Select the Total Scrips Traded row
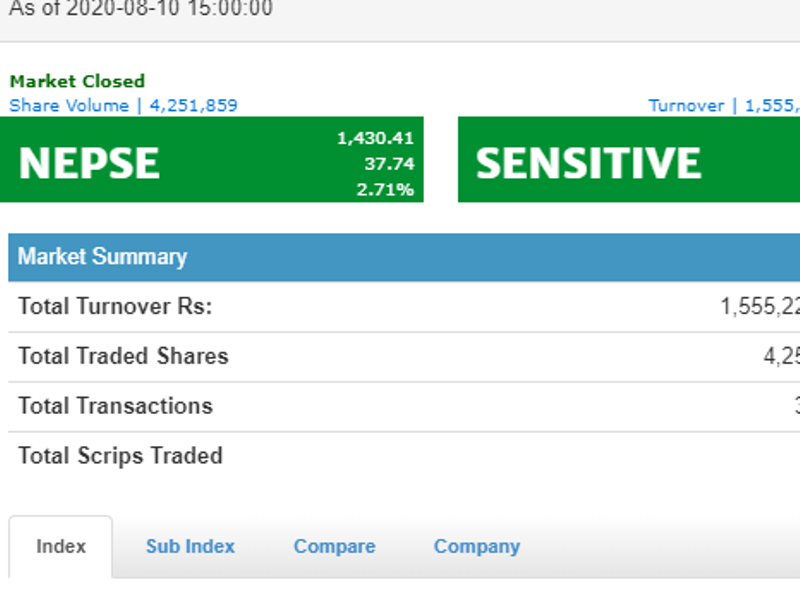This screenshot has width=800, height=591. coord(404,456)
